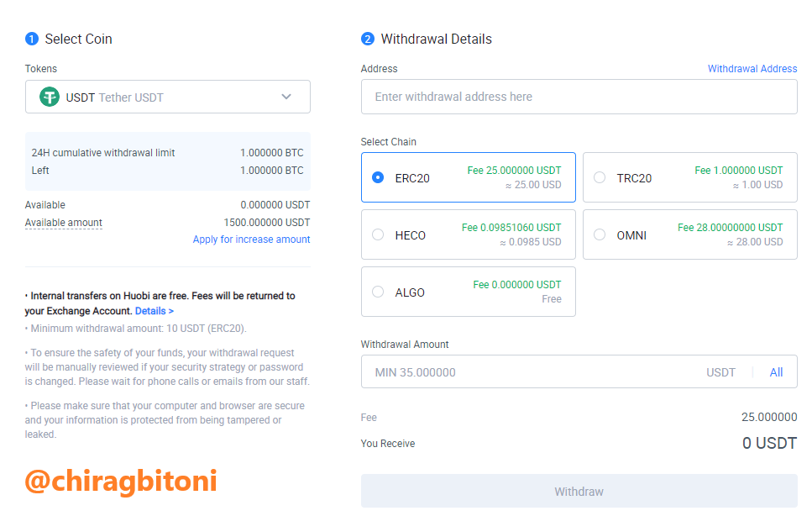Image resolution: width=812 pixels, height=516 pixels.
Task: Click the 25.000000 fee total value
Action: tap(769, 417)
